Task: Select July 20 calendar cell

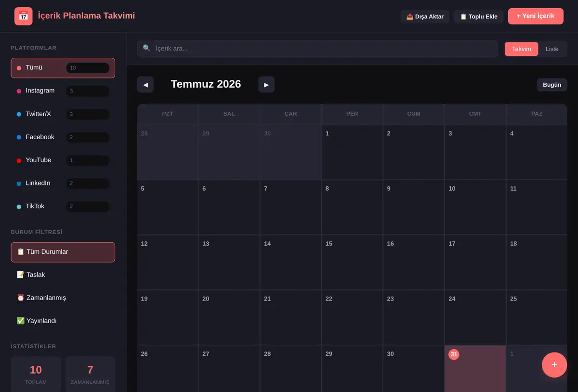Action: pos(229,318)
